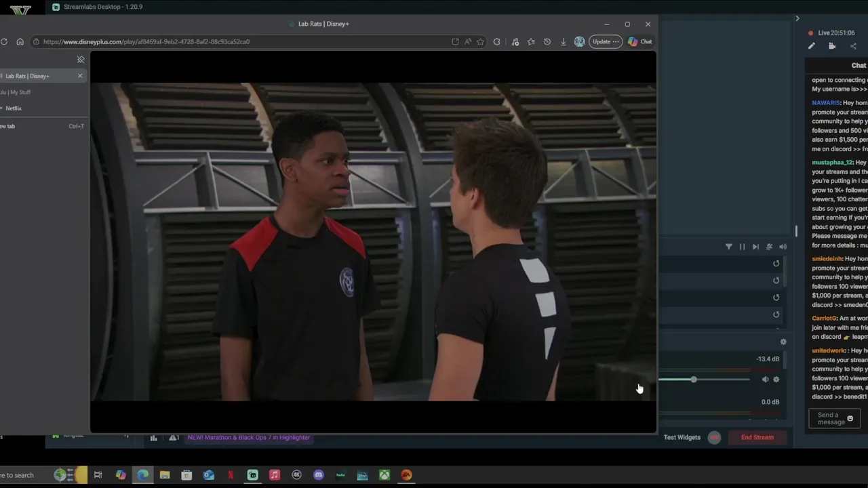
Task: Click the warning notifications icon
Action: click(174, 438)
